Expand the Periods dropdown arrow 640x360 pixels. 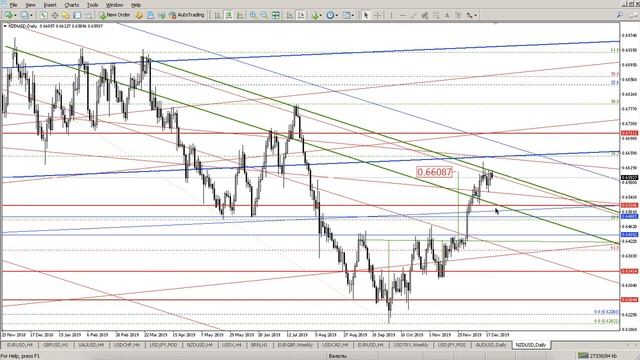[x=337, y=15]
